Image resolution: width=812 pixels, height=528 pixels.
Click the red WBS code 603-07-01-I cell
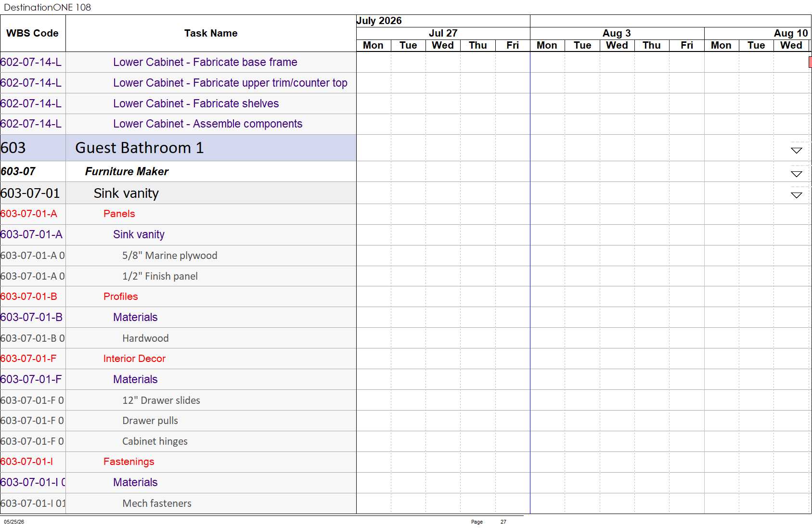click(33, 462)
